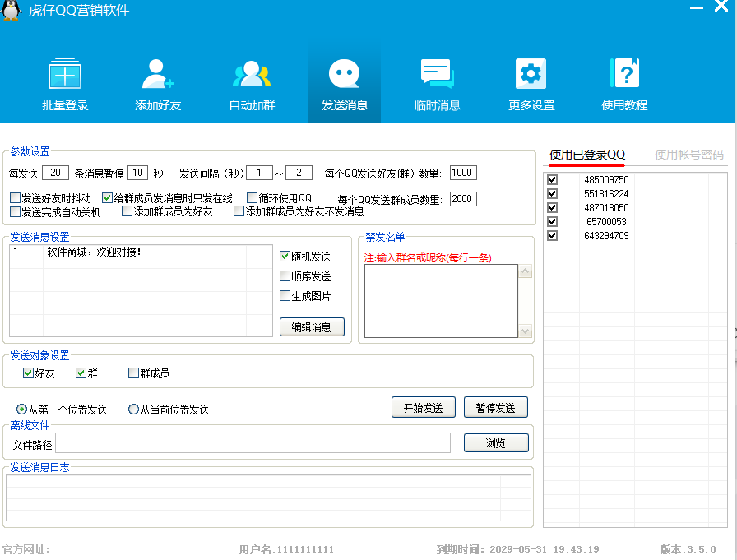This screenshot has height=560, width=737.
Task: Toggle 给群成员发消息时只发在线 checkbox
Action: pos(107,198)
